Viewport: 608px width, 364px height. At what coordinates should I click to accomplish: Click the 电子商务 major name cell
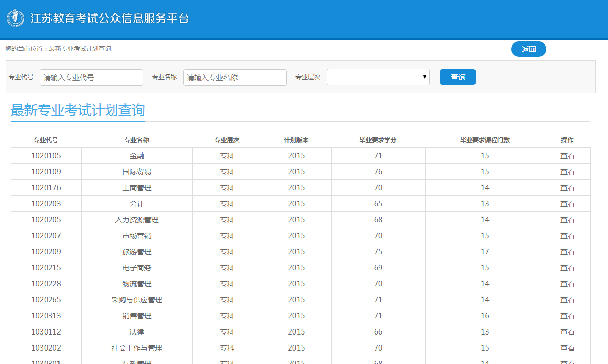point(137,268)
